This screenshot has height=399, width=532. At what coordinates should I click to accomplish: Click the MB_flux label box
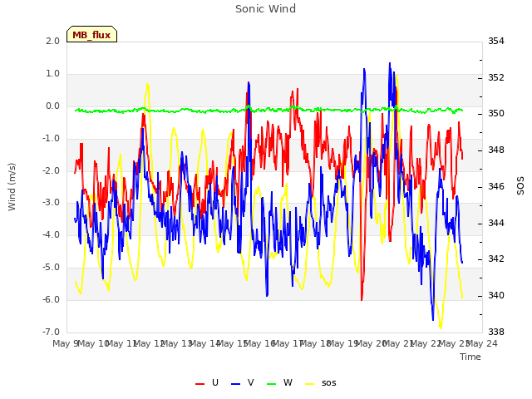[x=91, y=34]
